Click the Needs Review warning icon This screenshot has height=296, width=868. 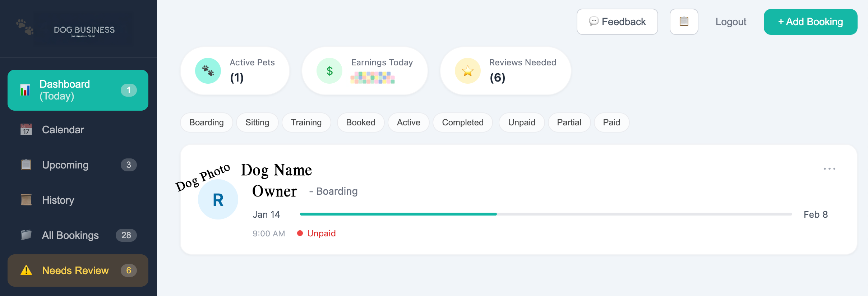[x=26, y=270]
